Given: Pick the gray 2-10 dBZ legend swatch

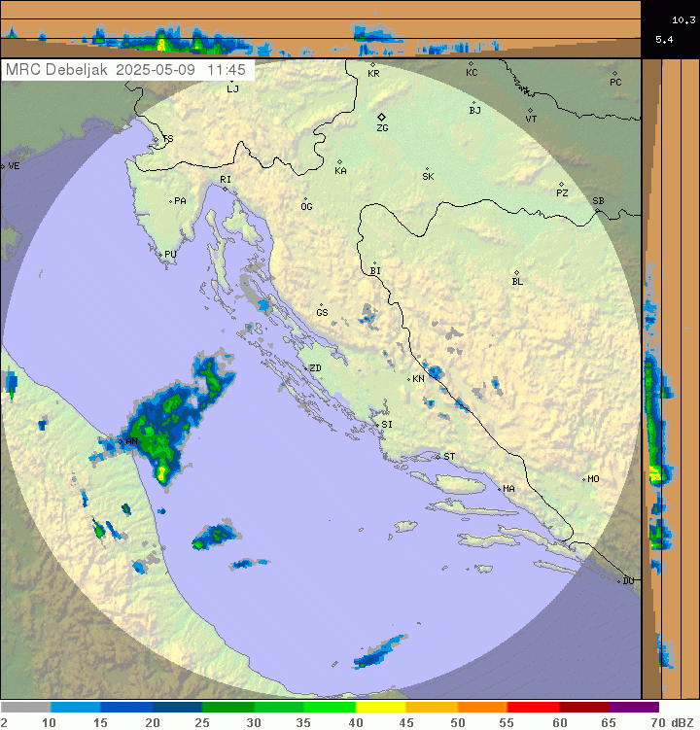Looking at the screenshot, I should click(25, 708).
